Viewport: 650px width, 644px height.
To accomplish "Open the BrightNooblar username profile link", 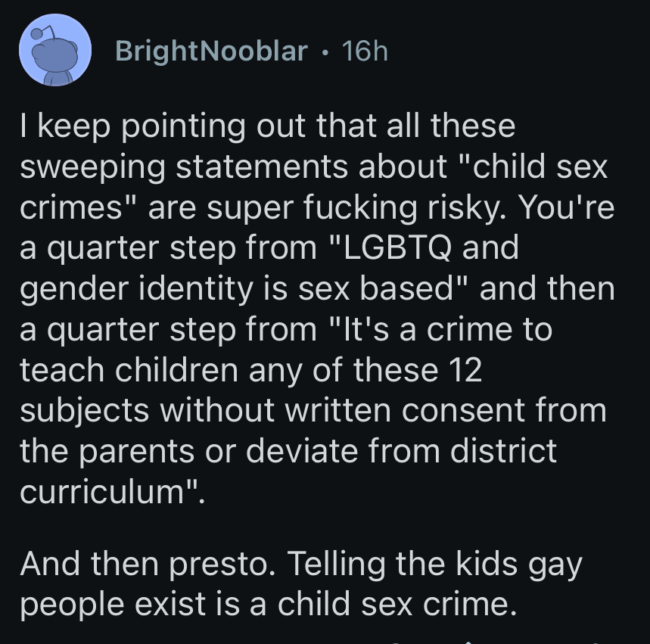I will pos(211,51).
